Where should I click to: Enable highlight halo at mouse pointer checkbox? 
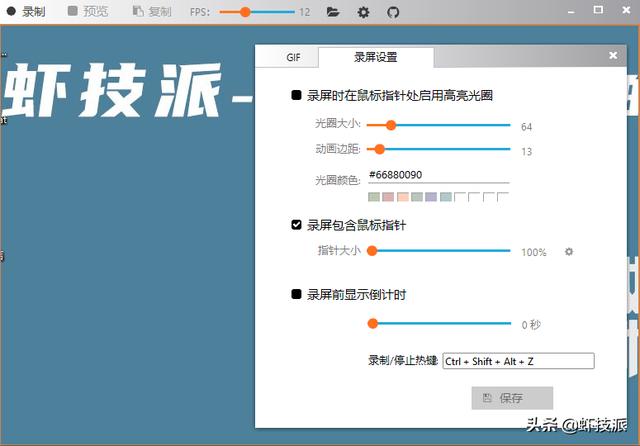pyautogui.click(x=297, y=96)
